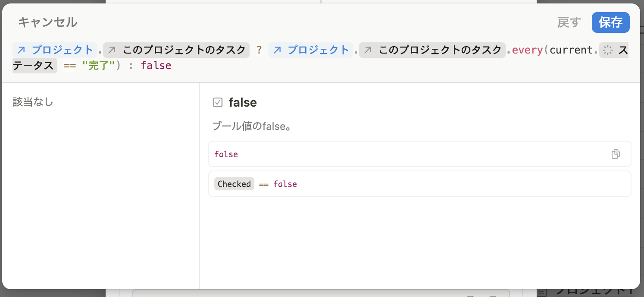Screen dimensions: 644x297
Task: Select 該当なし in the left panel
Action: 33,102
